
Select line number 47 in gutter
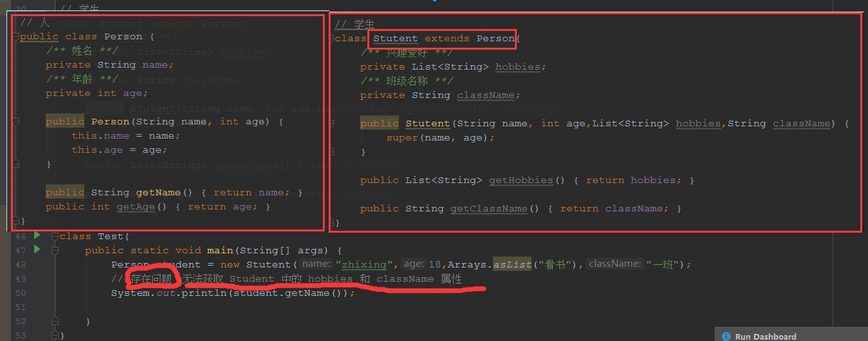(x=19, y=250)
